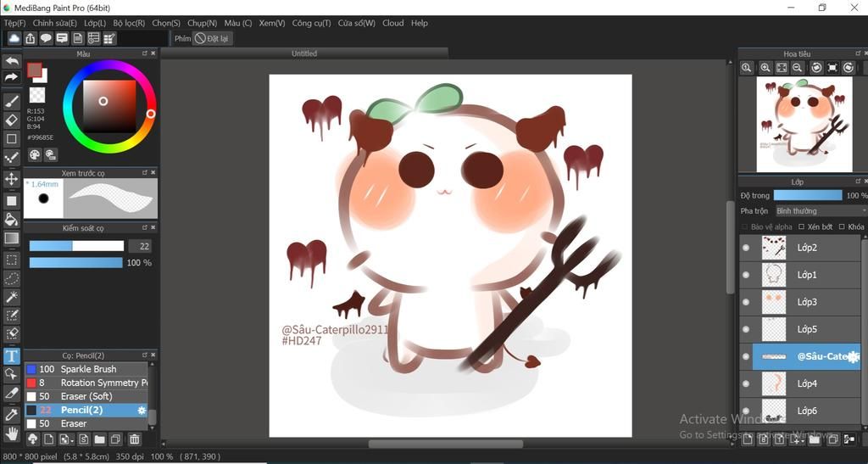Image resolution: width=868 pixels, height=464 pixels.
Task: Undock the Kiểm soát cọ panel
Action: click(x=144, y=227)
